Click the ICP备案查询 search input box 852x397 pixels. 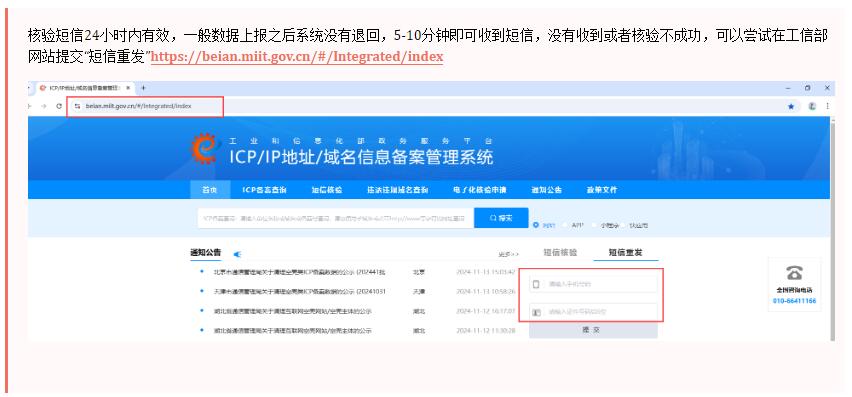[335, 218]
